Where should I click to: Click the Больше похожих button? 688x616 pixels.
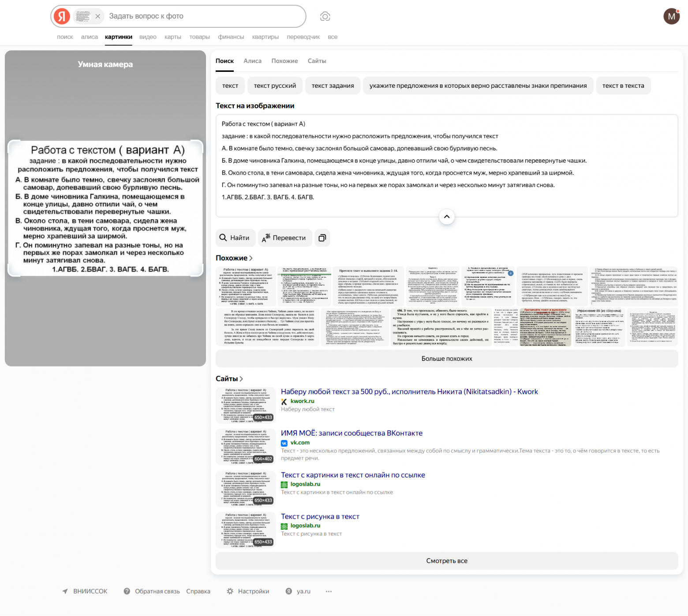[x=446, y=358]
